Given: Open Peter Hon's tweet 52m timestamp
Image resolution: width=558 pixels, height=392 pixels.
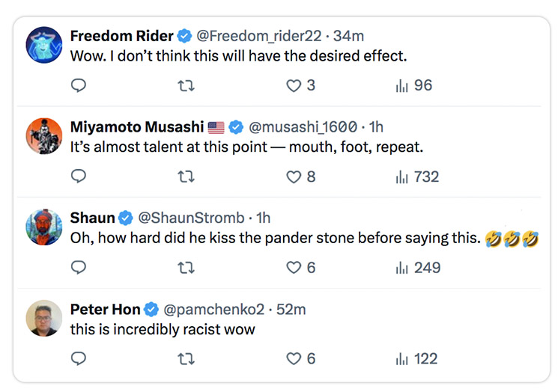Looking at the screenshot, I should [x=291, y=309].
